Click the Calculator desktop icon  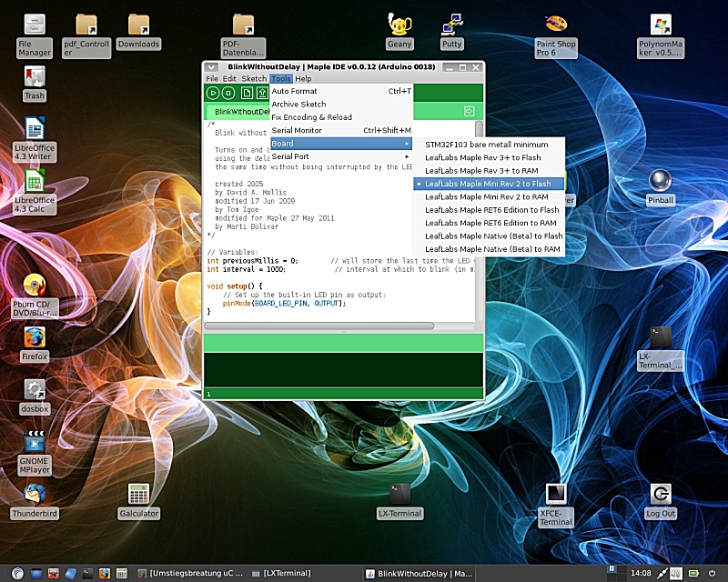click(139, 501)
